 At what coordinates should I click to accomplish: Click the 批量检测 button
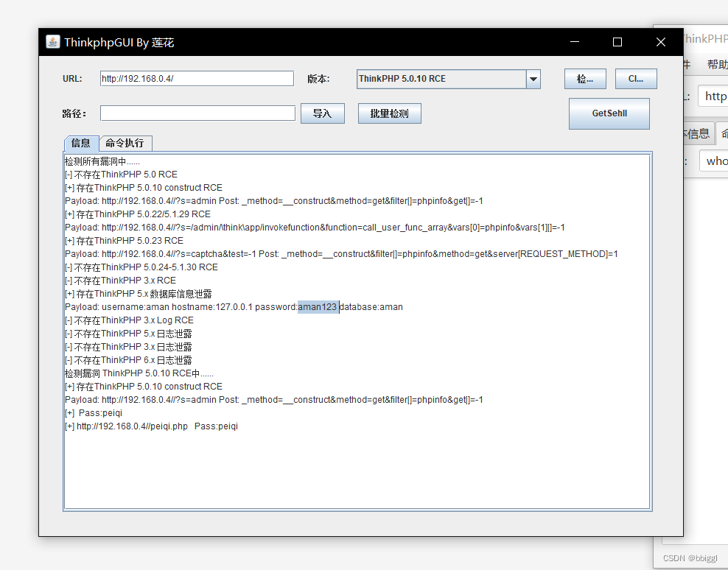[x=390, y=113]
